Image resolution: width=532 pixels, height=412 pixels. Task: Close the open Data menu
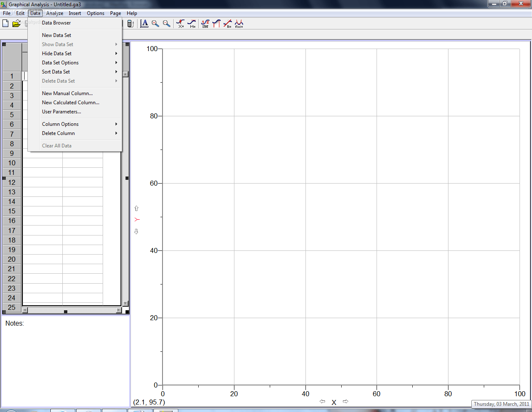(x=35, y=13)
